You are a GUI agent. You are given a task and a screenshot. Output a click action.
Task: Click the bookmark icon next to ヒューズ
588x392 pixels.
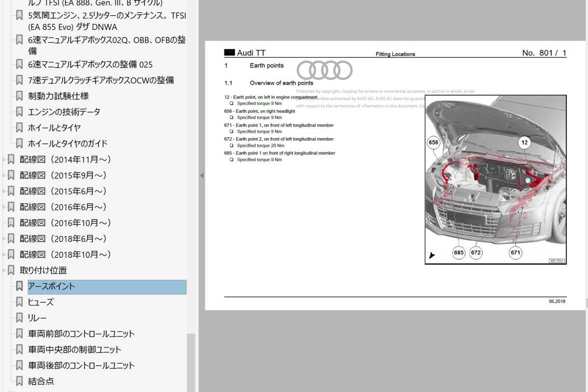click(x=19, y=302)
